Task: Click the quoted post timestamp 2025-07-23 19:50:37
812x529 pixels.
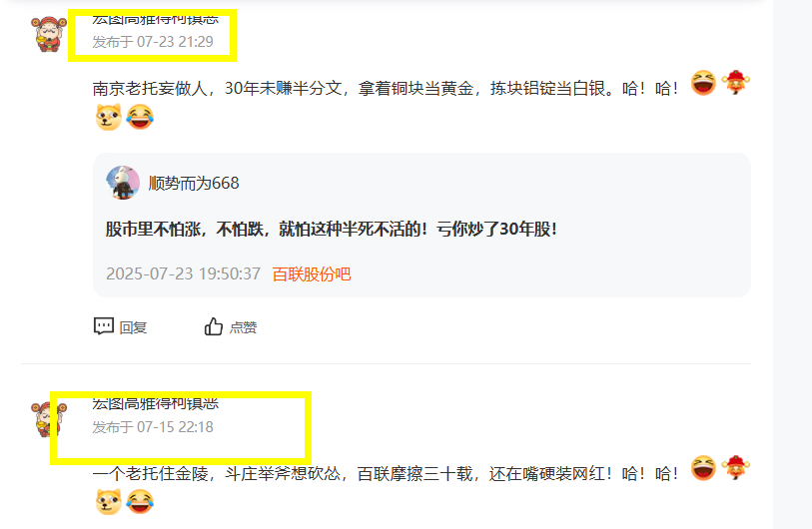Action: 184,273
